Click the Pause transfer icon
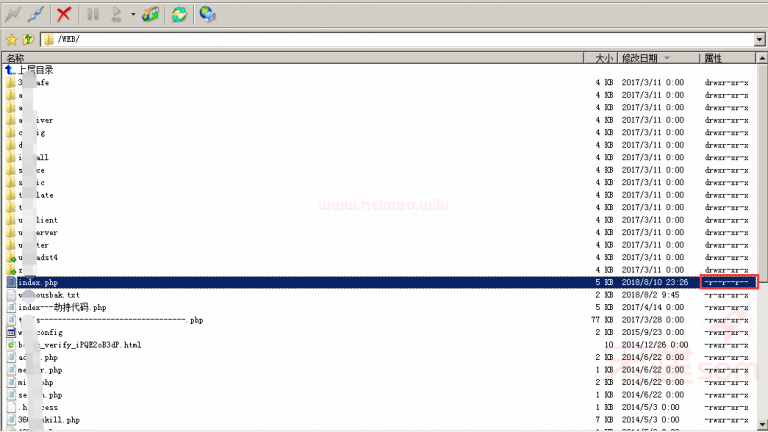 [93, 14]
